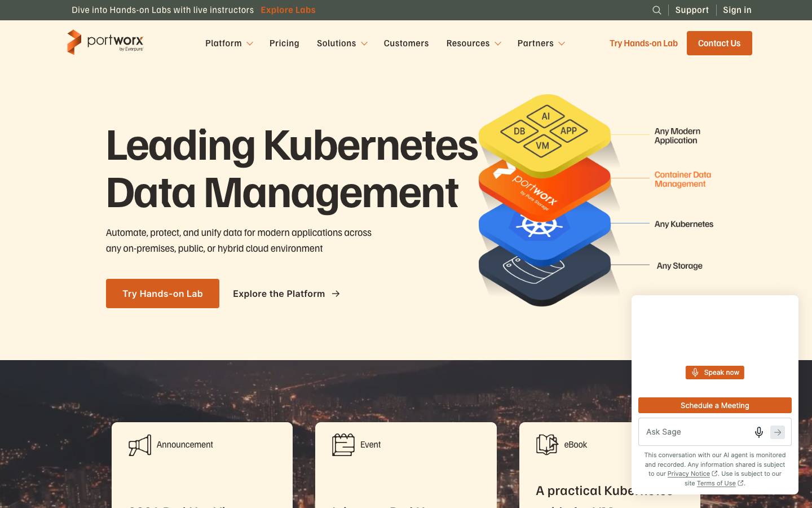Image resolution: width=812 pixels, height=508 pixels.
Task: Click the Announcement card label
Action: pyautogui.click(x=185, y=445)
